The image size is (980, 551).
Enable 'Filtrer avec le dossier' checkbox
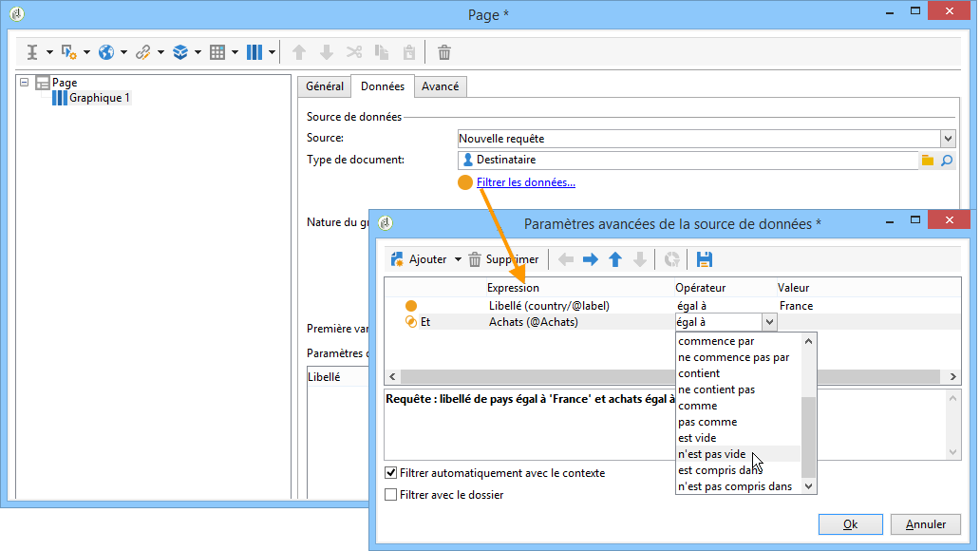(x=391, y=495)
